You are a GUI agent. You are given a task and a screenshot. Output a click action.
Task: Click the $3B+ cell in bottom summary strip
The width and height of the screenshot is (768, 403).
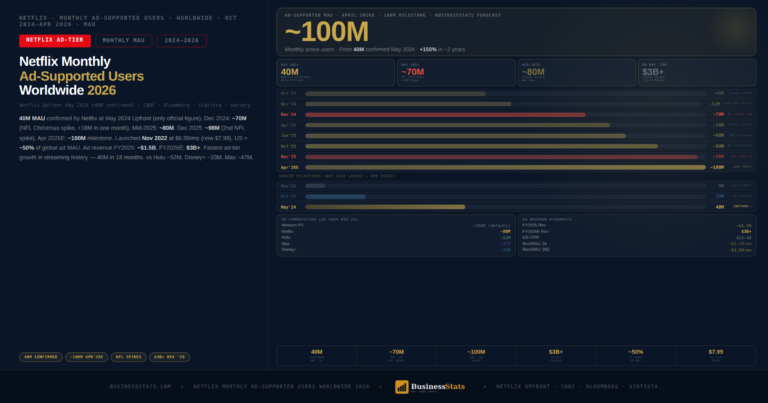click(556, 356)
